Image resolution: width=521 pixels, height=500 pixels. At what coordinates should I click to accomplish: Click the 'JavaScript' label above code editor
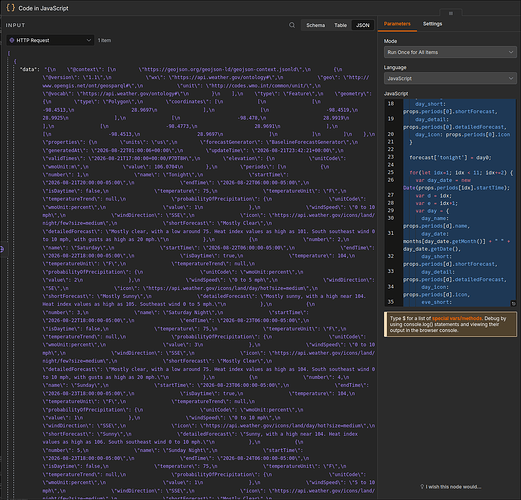(396, 93)
